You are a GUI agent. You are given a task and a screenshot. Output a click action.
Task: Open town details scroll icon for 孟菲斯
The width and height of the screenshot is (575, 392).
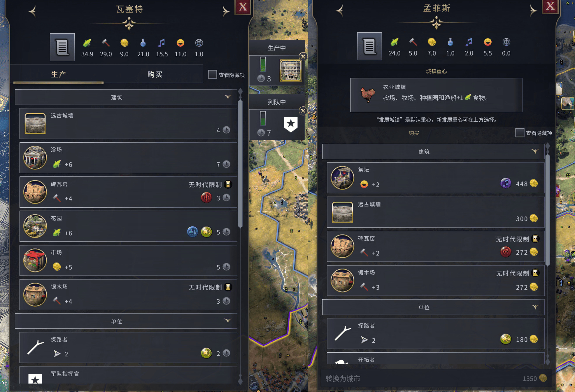coord(369,46)
